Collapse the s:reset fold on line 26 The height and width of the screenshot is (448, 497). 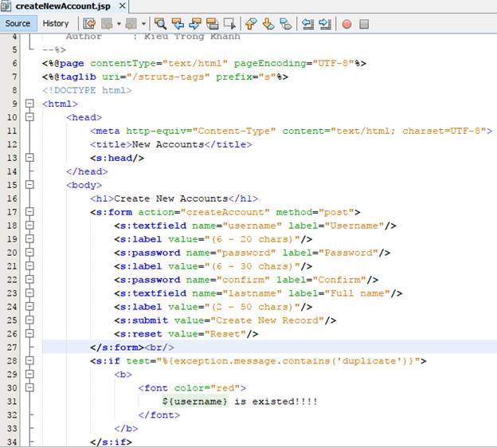point(29,333)
